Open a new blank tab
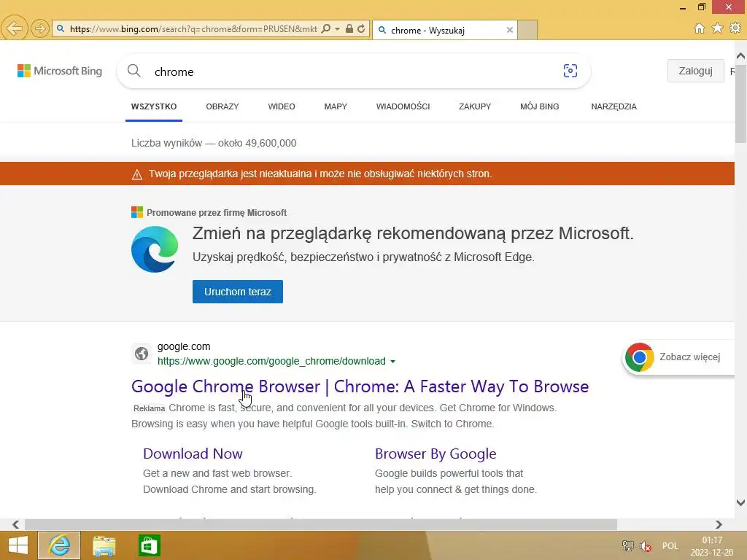Image resolution: width=747 pixels, height=560 pixels. (527, 30)
